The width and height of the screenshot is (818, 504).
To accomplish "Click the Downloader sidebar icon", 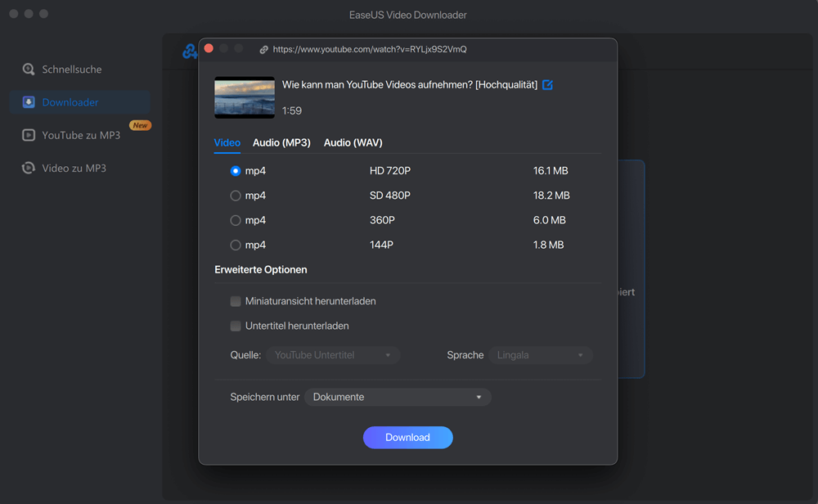I will click(x=29, y=102).
